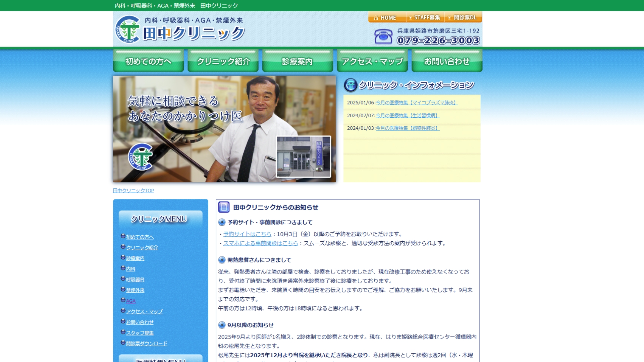644x362 pixels.
Task: Click the clinic globe icon beside クリニック・インフォメーション
Action: click(350, 85)
